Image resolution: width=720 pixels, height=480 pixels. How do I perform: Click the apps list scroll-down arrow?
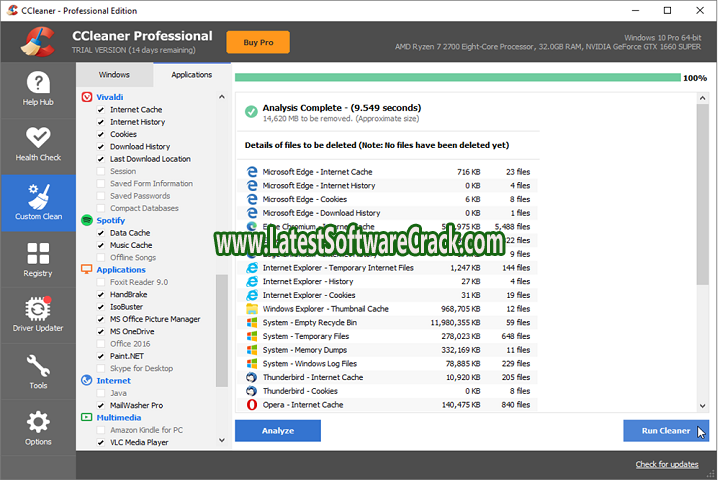coord(222,440)
